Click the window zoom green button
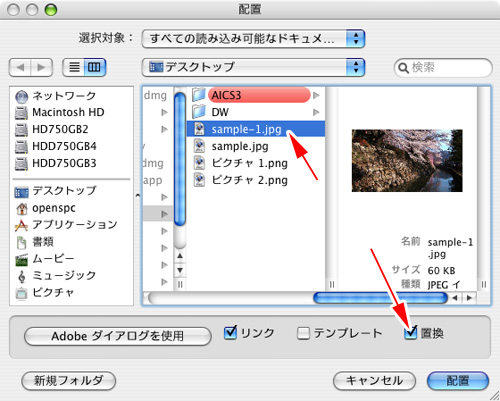The width and height of the screenshot is (500, 401). pos(51,10)
